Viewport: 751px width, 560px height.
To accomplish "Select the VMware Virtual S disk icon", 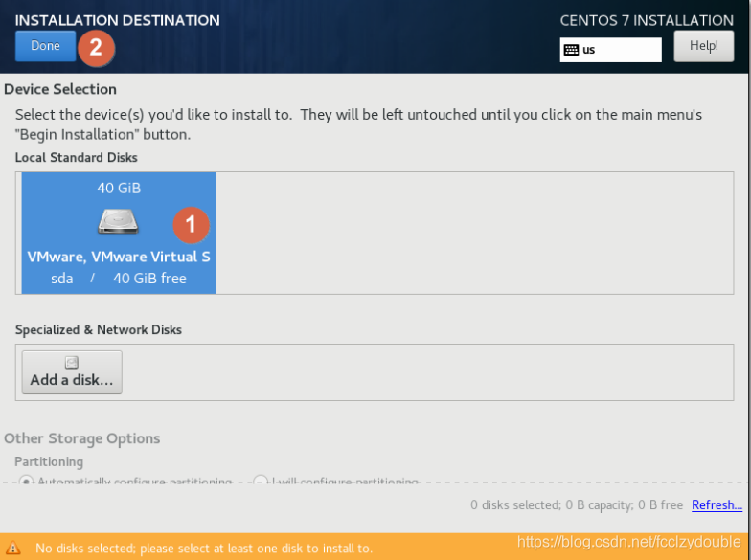I will point(119,221).
